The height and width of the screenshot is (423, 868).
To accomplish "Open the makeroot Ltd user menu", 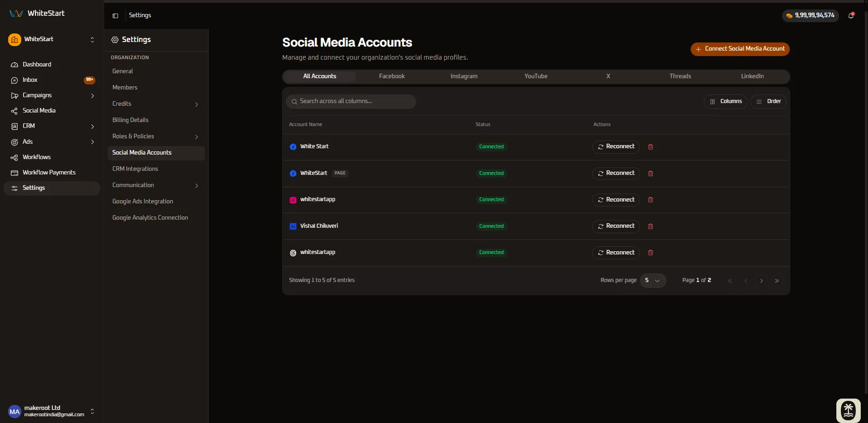I will point(52,411).
